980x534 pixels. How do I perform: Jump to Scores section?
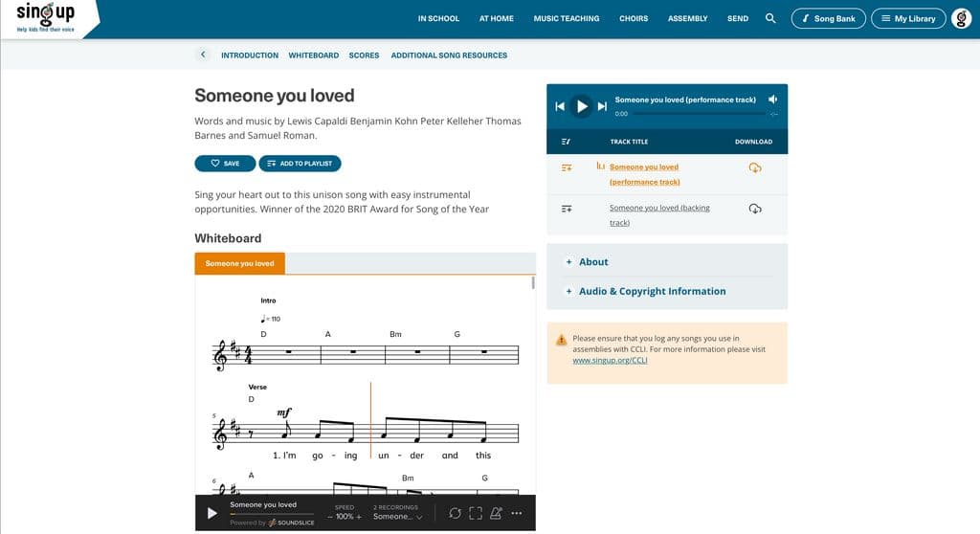coord(364,55)
